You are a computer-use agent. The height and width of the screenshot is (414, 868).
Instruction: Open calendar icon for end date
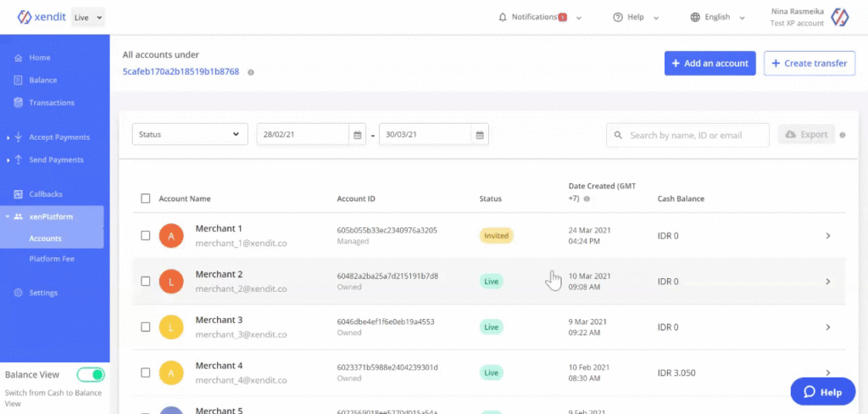coord(480,135)
